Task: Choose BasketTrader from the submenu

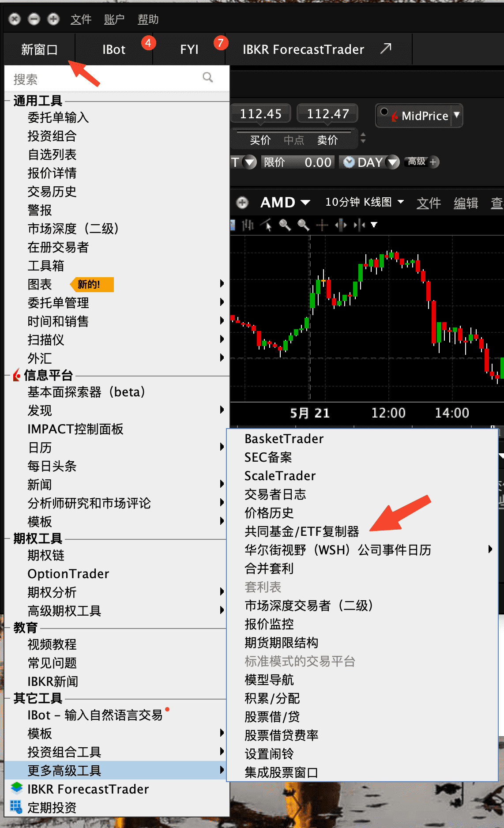Action: coord(284,439)
